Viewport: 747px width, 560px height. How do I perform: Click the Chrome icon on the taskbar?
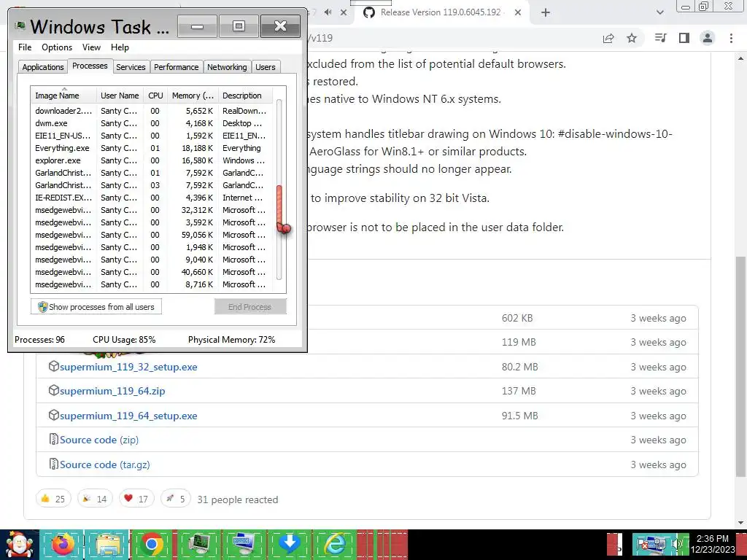[152, 544]
